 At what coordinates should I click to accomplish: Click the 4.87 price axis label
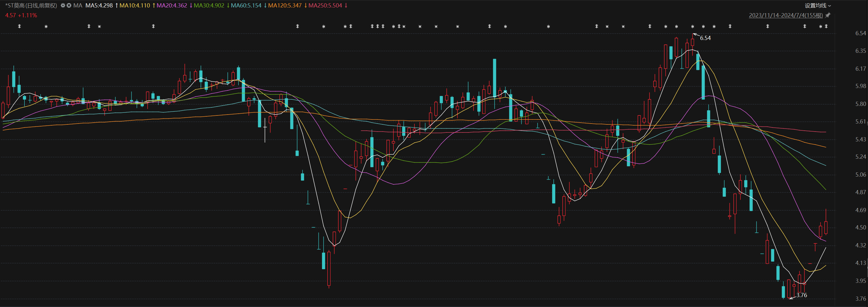861,192
